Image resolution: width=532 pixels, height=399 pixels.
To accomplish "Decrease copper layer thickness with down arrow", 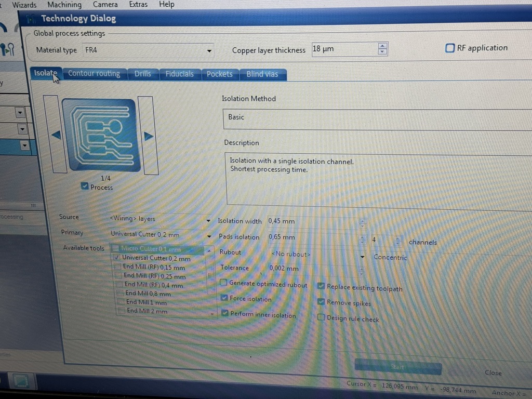I will coord(382,52).
